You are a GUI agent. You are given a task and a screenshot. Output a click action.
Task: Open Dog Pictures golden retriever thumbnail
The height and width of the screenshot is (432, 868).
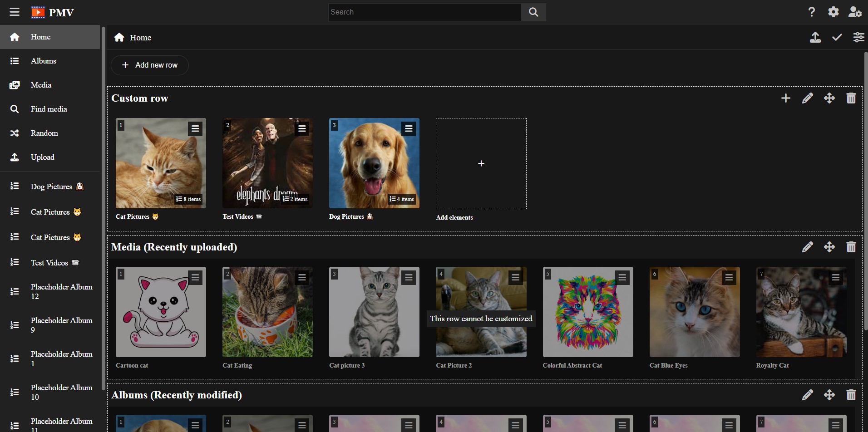pos(374,163)
